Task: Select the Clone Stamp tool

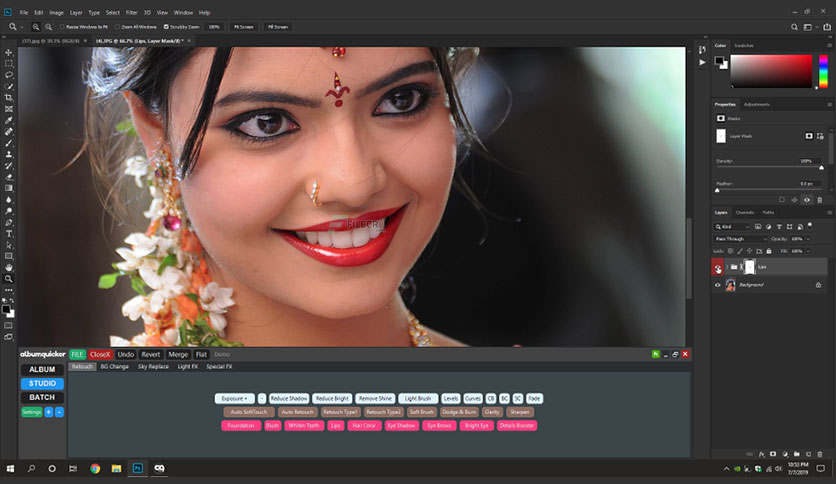Action: 9,154
